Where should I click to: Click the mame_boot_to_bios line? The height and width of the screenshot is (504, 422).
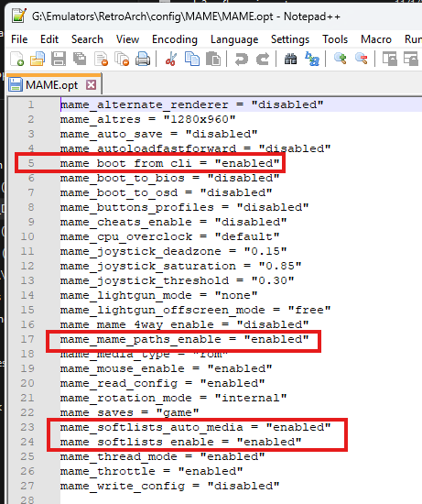[x=169, y=178]
